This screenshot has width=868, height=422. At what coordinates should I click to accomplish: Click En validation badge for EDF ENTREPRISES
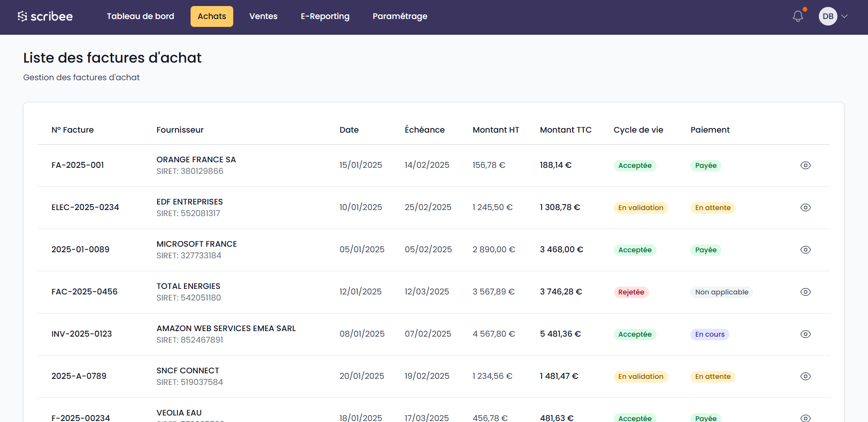point(641,208)
